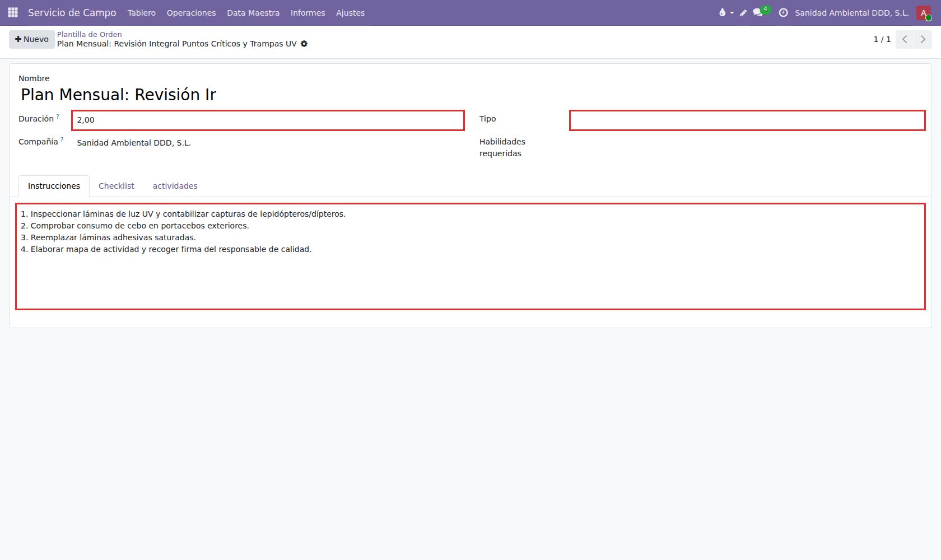The width and height of the screenshot is (941, 560).
Task: Go to the next record arrow
Action: click(923, 39)
